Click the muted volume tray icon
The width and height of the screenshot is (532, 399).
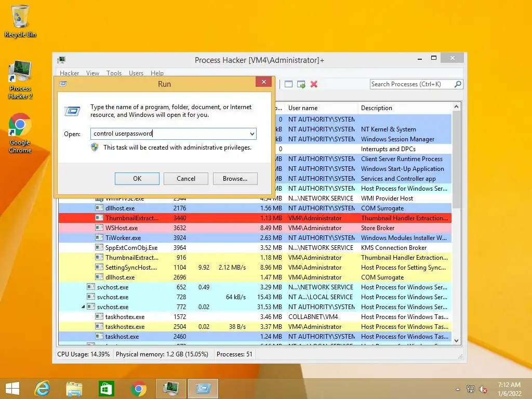[483, 389]
